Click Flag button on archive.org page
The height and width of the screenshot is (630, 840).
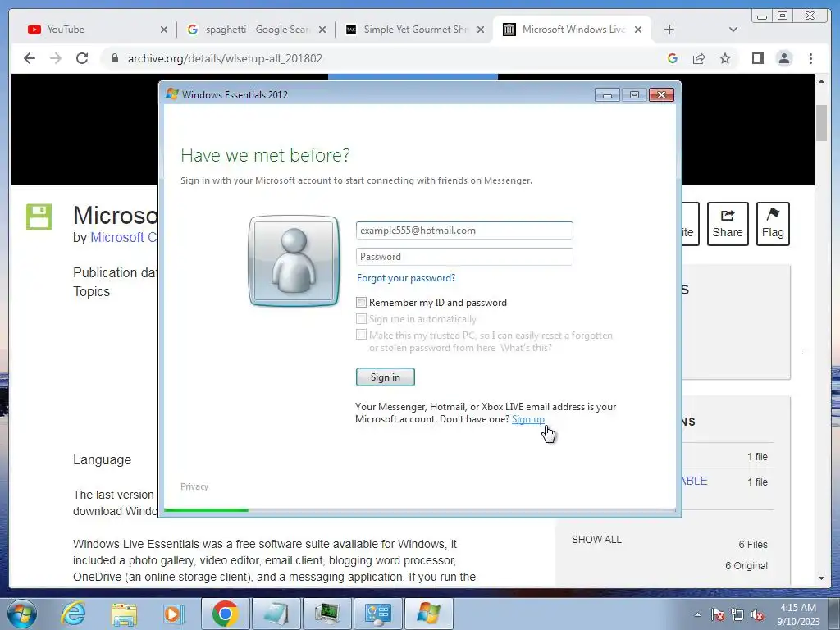773,224
